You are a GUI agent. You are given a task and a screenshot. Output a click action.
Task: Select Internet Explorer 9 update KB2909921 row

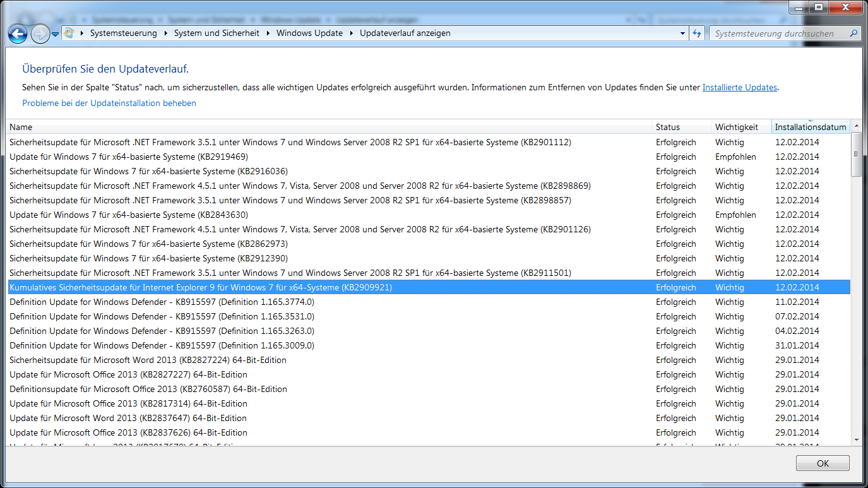point(429,287)
